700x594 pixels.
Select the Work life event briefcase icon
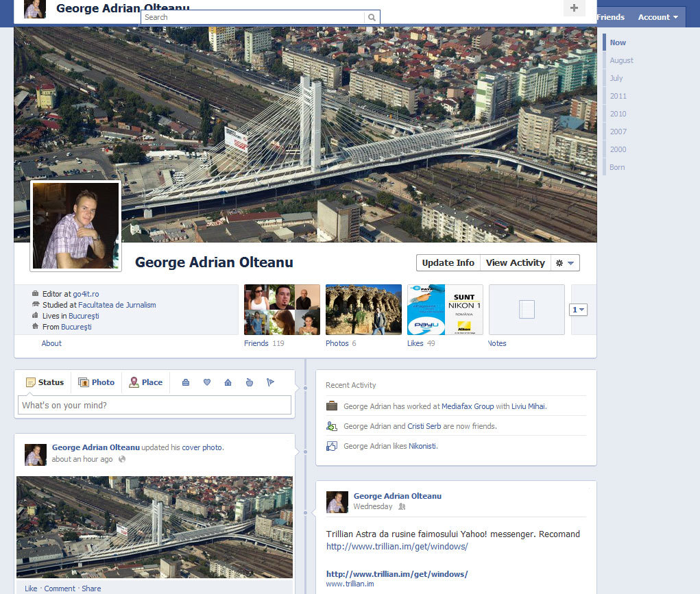click(186, 382)
